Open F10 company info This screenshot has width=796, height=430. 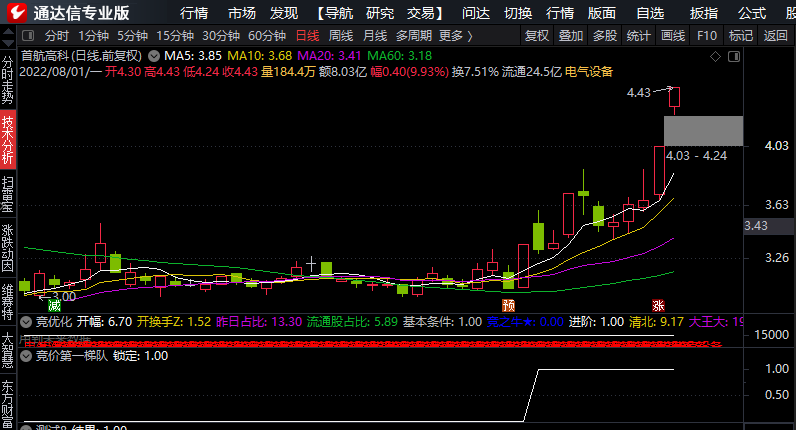coord(707,36)
